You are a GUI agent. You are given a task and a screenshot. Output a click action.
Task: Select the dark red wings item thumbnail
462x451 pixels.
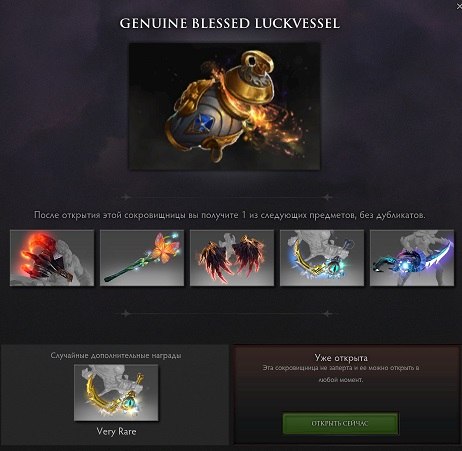(x=232, y=258)
